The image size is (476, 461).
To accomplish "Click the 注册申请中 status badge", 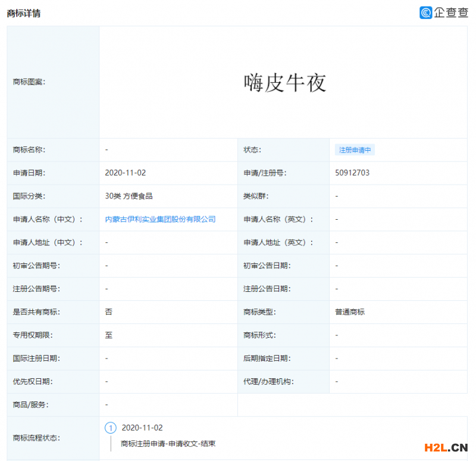I will pyautogui.click(x=355, y=149).
